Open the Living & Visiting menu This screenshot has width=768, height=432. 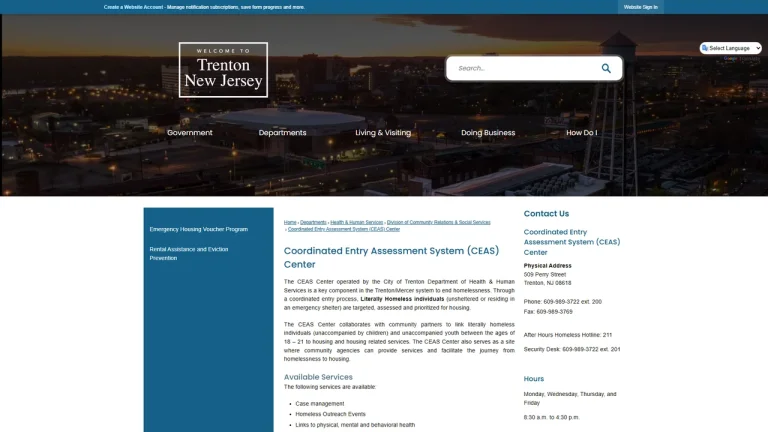(x=383, y=133)
